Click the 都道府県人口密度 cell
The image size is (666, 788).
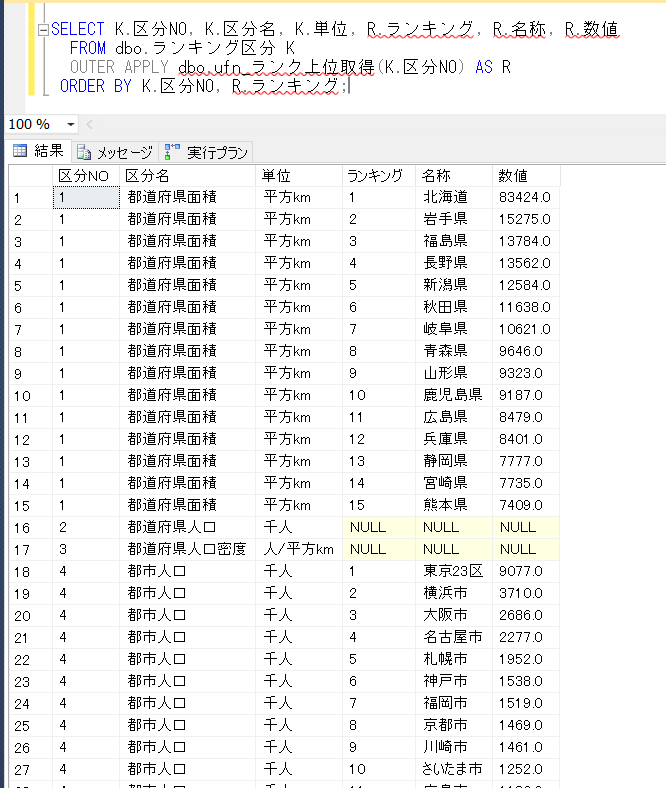point(187,549)
